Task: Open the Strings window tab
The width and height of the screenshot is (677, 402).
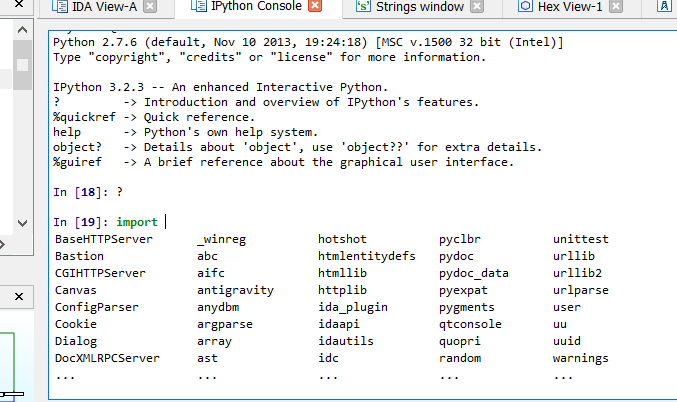Action: click(x=419, y=7)
